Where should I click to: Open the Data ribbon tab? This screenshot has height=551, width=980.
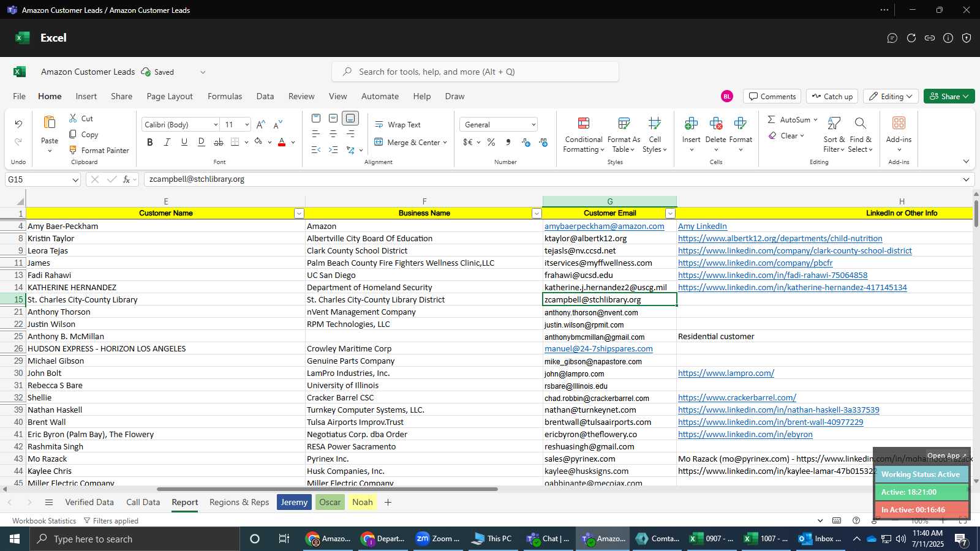[265, 96]
